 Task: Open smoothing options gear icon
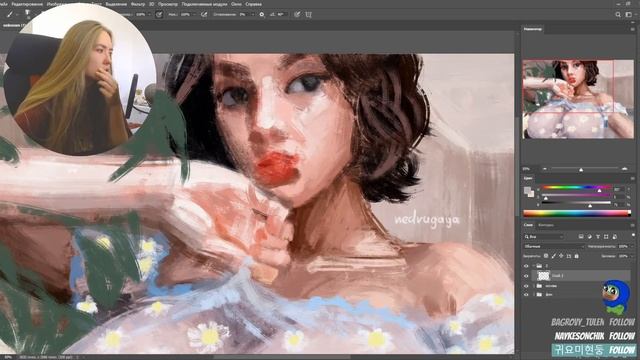pyautogui.click(x=262, y=14)
